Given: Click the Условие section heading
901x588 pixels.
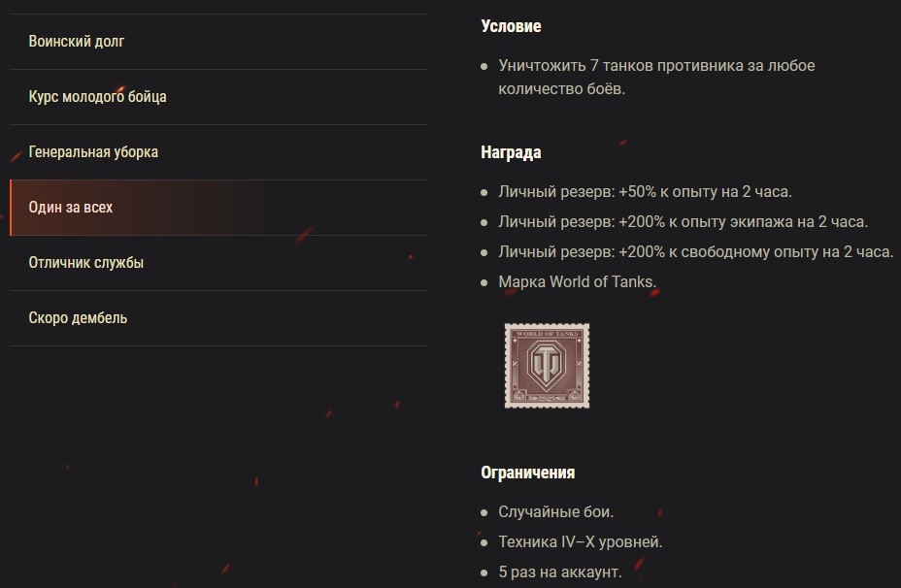Looking at the screenshot, I should tap(511, 26).
